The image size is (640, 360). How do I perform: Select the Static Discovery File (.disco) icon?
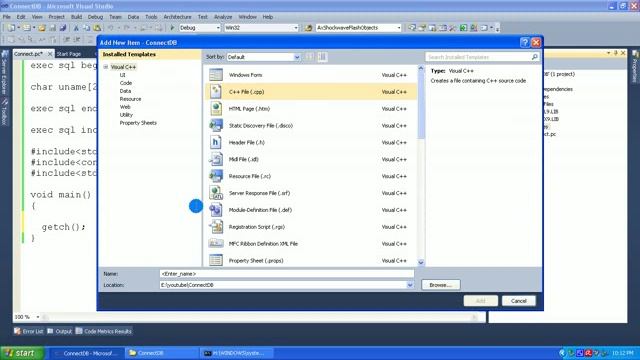[216, 125]
